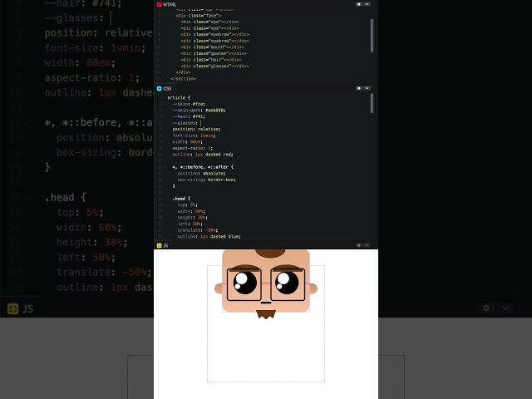The image size is (532, 399).
Task: Click '--skin-dark' line in the center CSS panel
Action: point(199,111)
